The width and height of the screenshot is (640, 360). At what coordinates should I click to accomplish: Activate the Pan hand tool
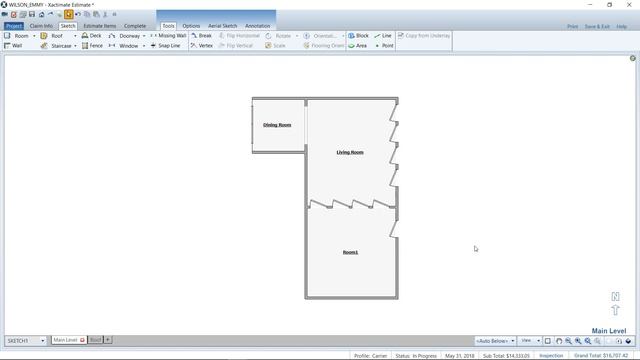pyautogui.click(x=559, y=341)
